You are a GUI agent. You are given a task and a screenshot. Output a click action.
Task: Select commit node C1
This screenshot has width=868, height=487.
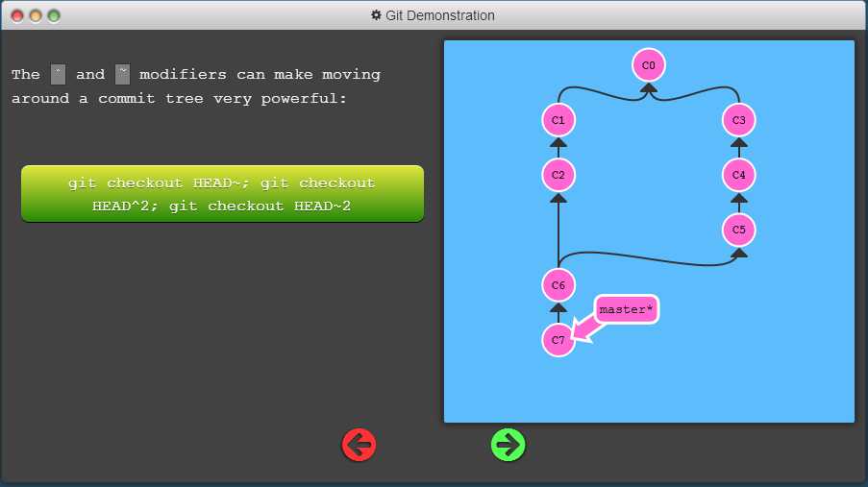coord(558,120)
